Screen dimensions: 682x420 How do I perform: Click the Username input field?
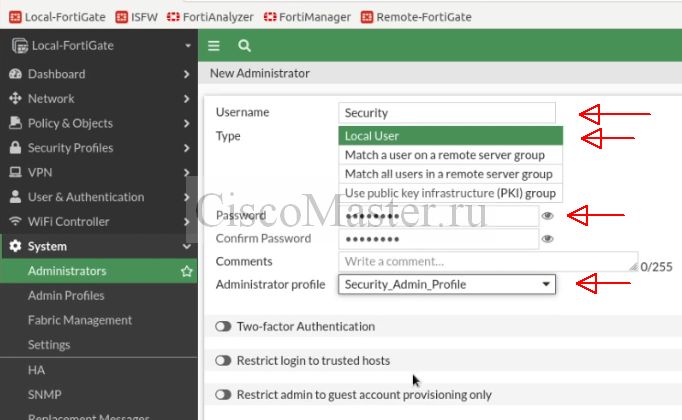447,113
